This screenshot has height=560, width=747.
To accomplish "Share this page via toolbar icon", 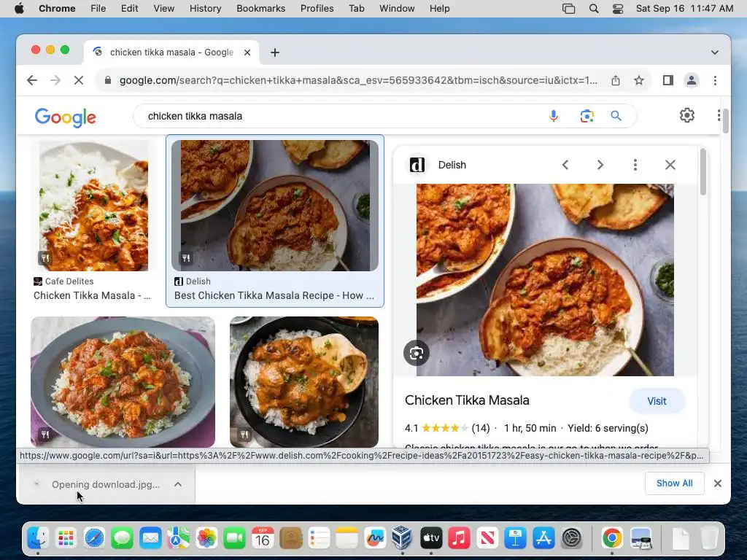I will pos(616,80).
